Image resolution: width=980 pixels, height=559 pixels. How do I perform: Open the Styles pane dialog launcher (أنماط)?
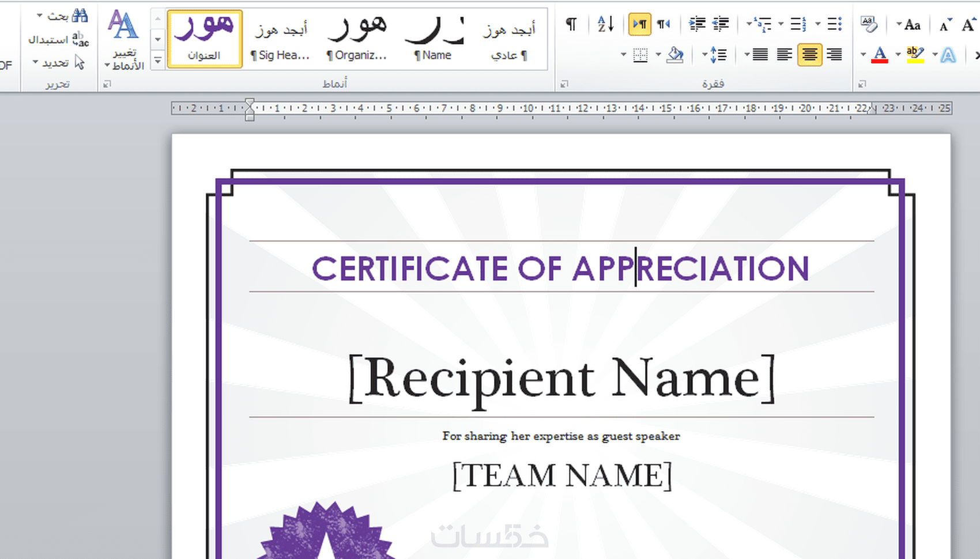[x=107, y=84]
